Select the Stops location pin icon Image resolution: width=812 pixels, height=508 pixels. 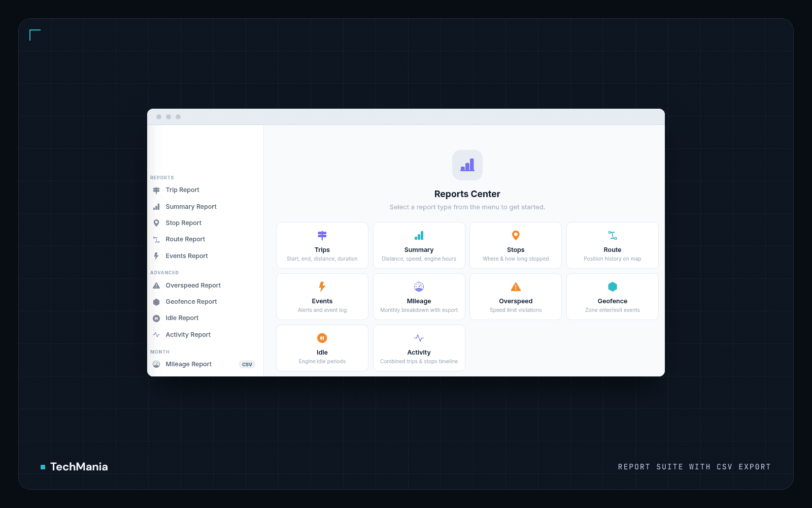(x=516, y=235)
